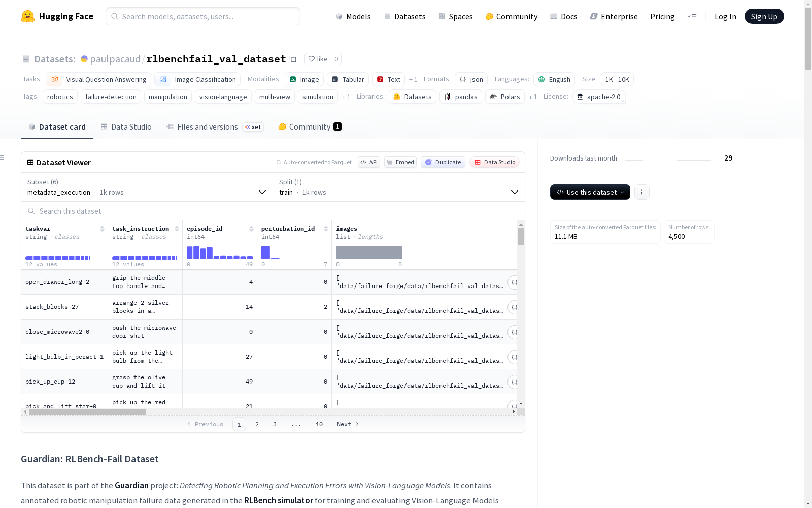Open Data Studio from the viewer header

(x=494, y=162)
